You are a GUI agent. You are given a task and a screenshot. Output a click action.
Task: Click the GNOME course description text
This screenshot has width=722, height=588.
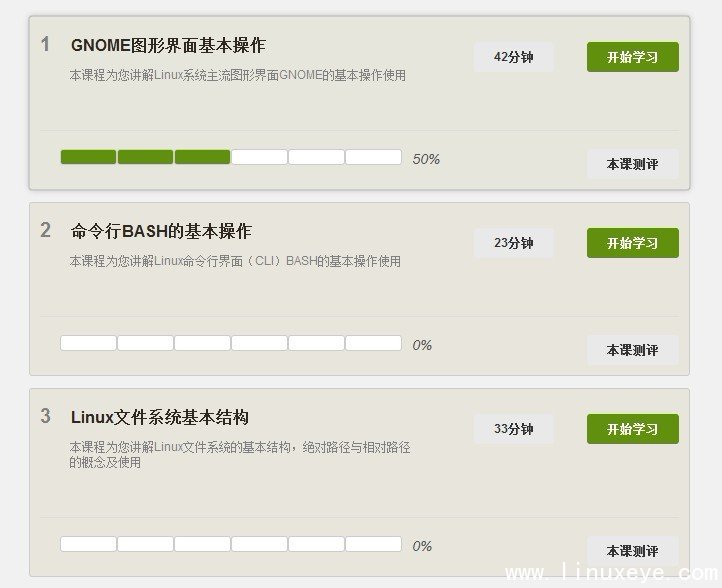[x=238, y=75]
